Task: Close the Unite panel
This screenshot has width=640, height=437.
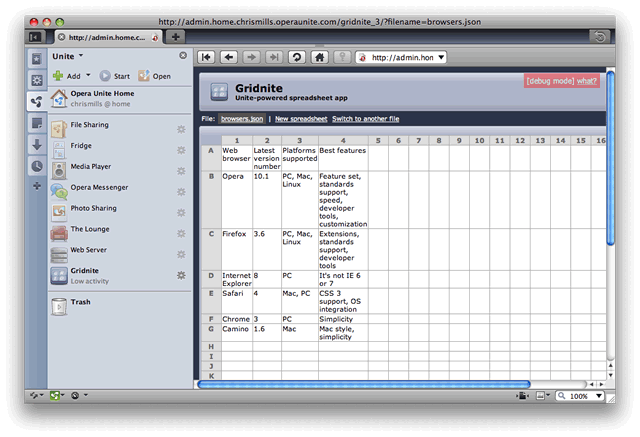Action: point(183,55)
